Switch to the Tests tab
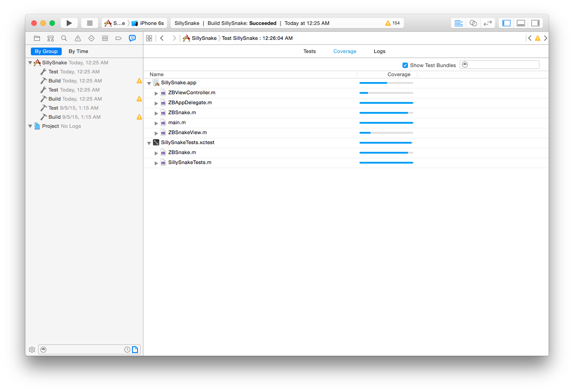This screenshot has height=392, width=574. click(309, 51)
